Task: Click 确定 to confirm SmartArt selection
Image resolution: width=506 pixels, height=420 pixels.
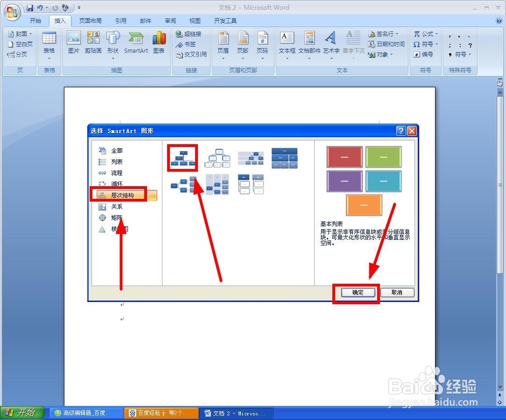Action: tap(358, 293)
